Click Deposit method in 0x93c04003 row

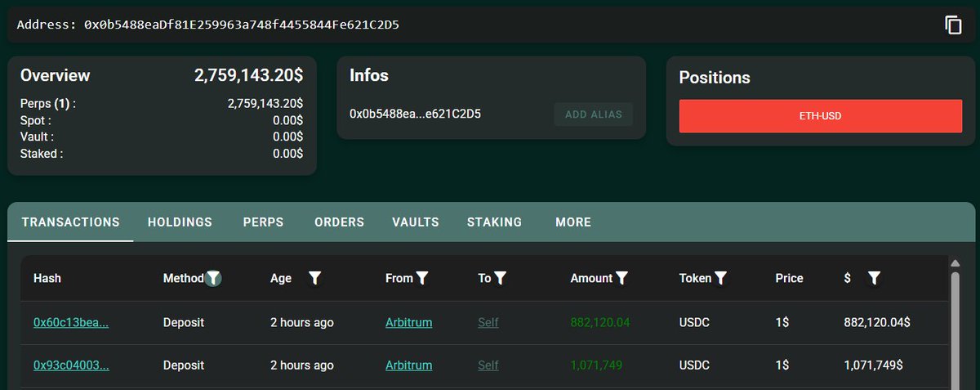184,365
